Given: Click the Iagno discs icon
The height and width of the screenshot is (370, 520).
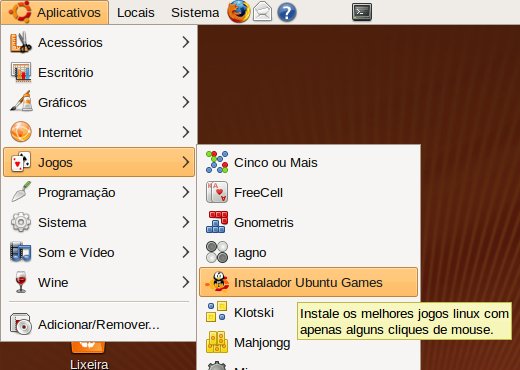Looking at the screenshot, I should pyautogui.click(x=217, y=252).
